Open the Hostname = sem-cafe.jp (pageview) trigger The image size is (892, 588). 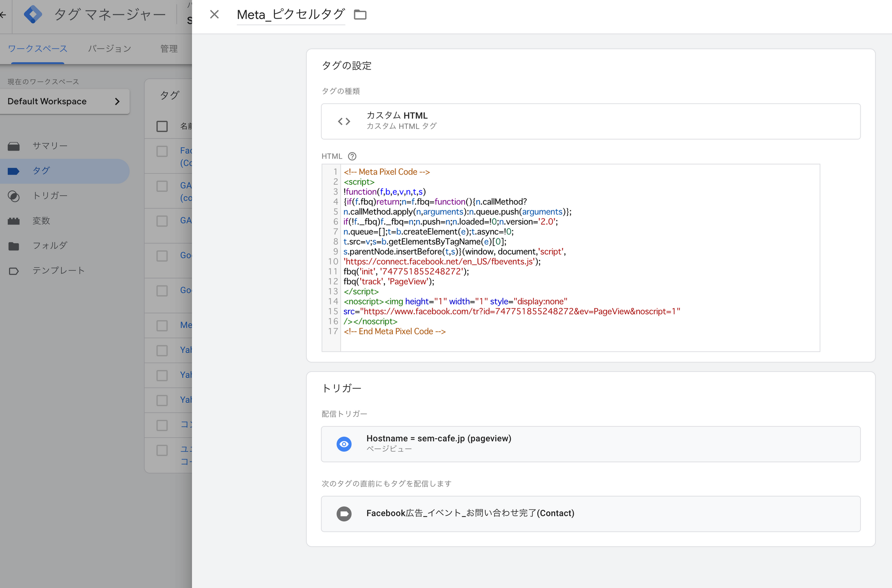pyautogui.click(x=591, y=444)
